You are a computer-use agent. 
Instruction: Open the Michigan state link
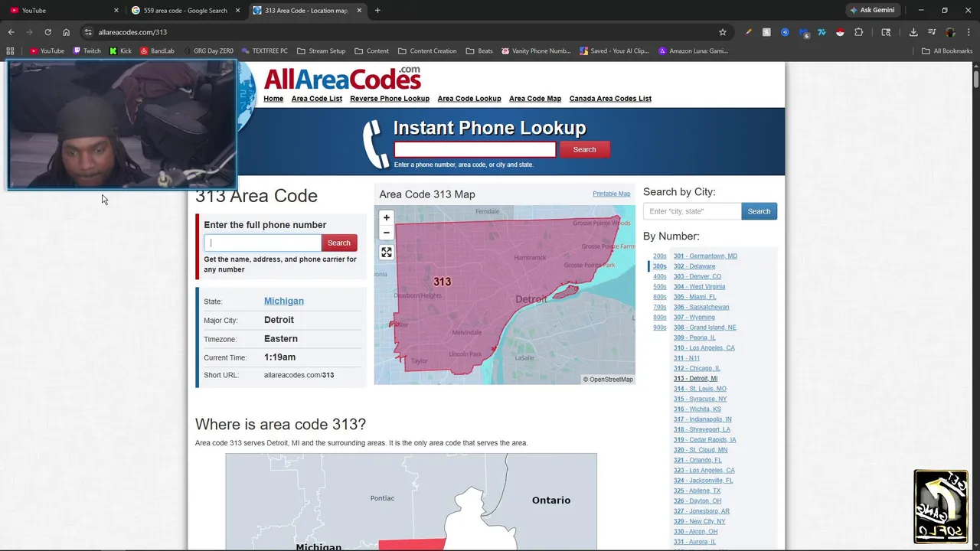pos(284,302)
